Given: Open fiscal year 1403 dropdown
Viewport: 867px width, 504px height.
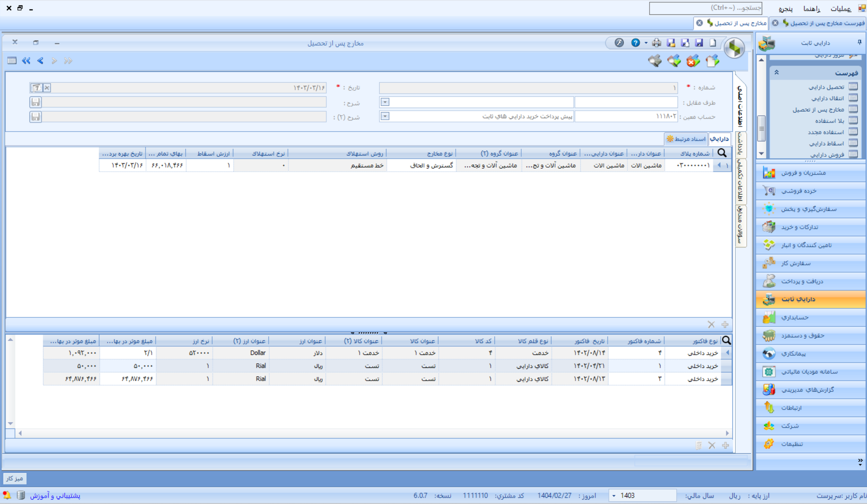Looking at the screenshot, I should click(x=614, y=496).
